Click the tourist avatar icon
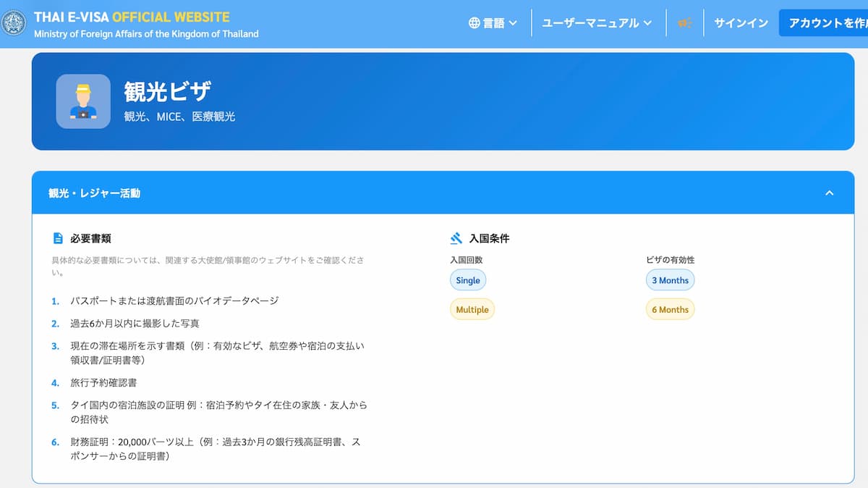The height and width of the screenshot is (488, 868). (83, 101)
